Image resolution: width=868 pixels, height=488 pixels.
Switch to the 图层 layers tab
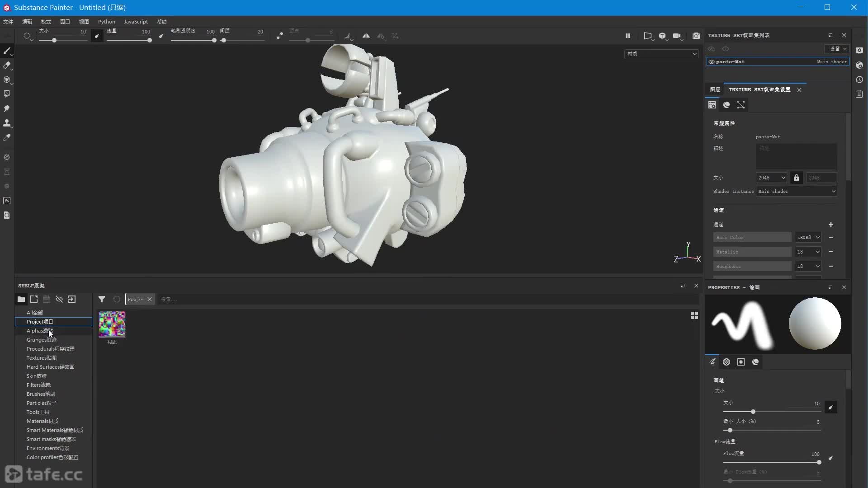tap(715, 89)
